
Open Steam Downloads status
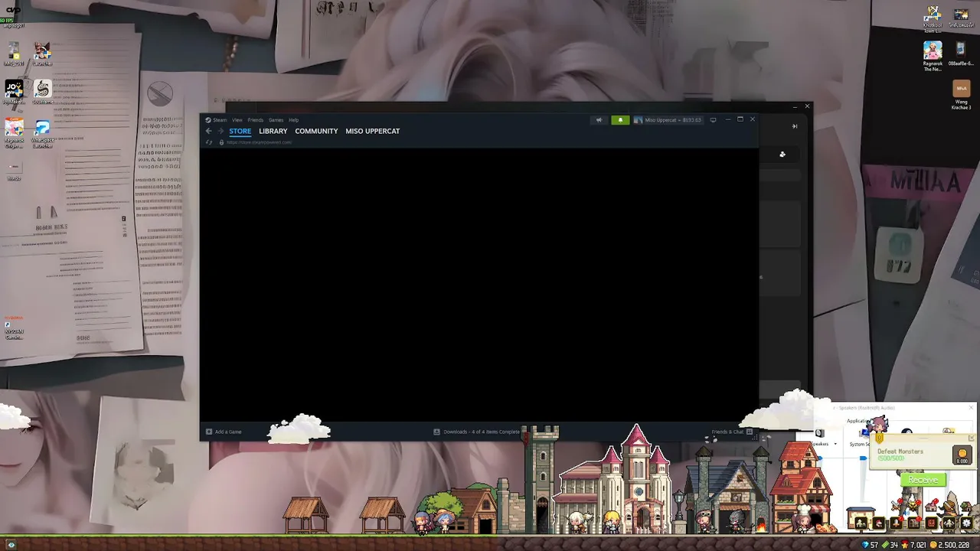tap(477, 432)
